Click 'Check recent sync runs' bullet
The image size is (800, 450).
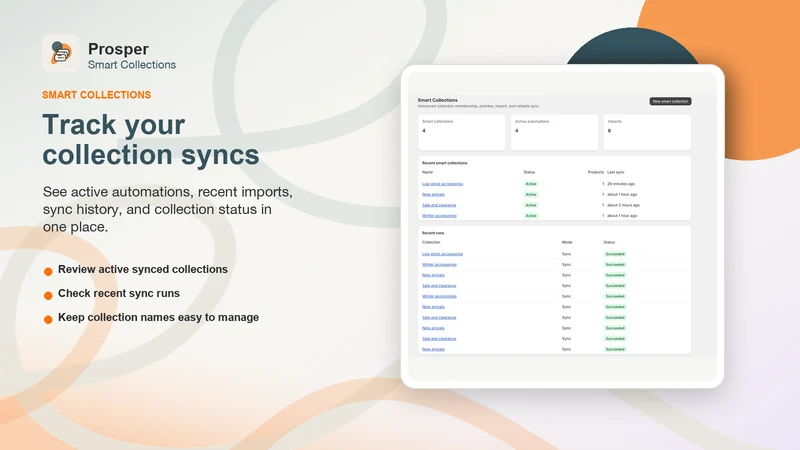[x=119, y=293]
